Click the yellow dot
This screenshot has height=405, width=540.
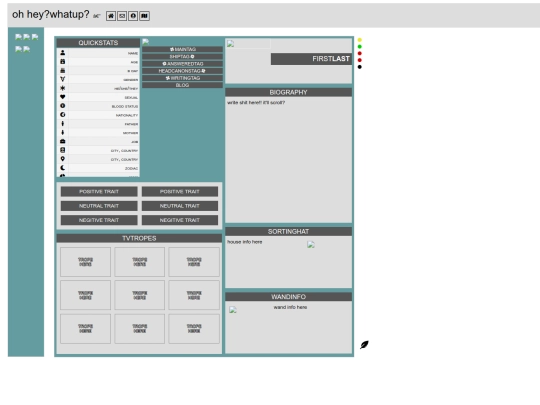tap(360, 40)
